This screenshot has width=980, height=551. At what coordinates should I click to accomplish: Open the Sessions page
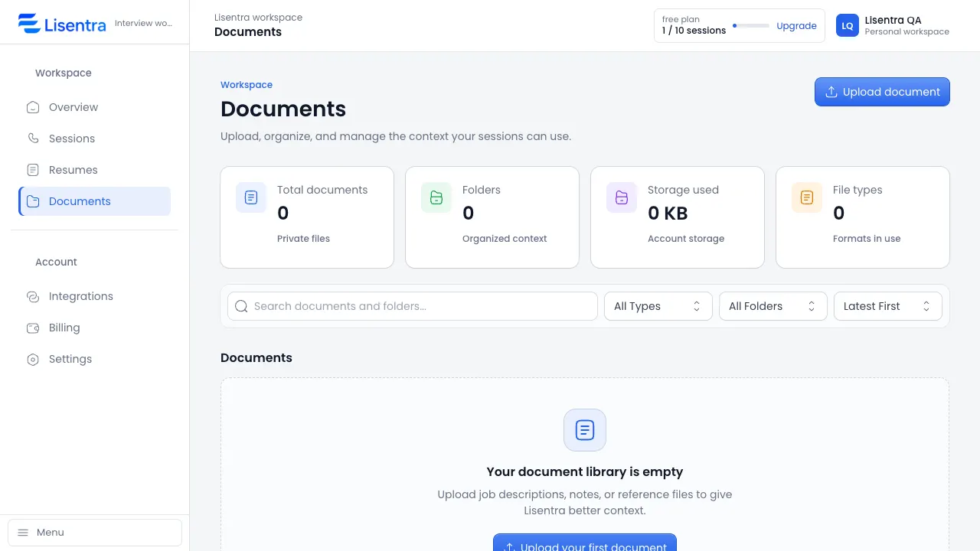[95, 139]
